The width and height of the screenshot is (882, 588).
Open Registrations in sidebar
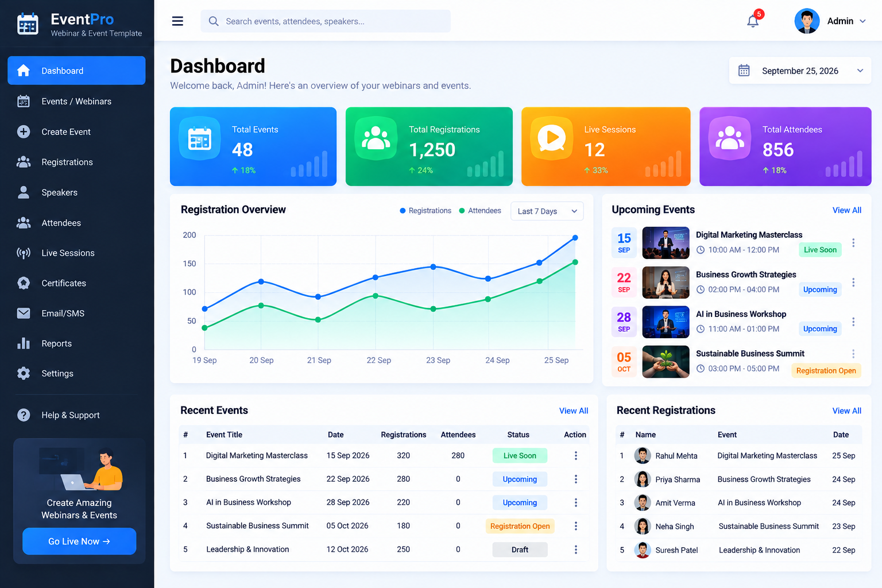click(76, 162)
